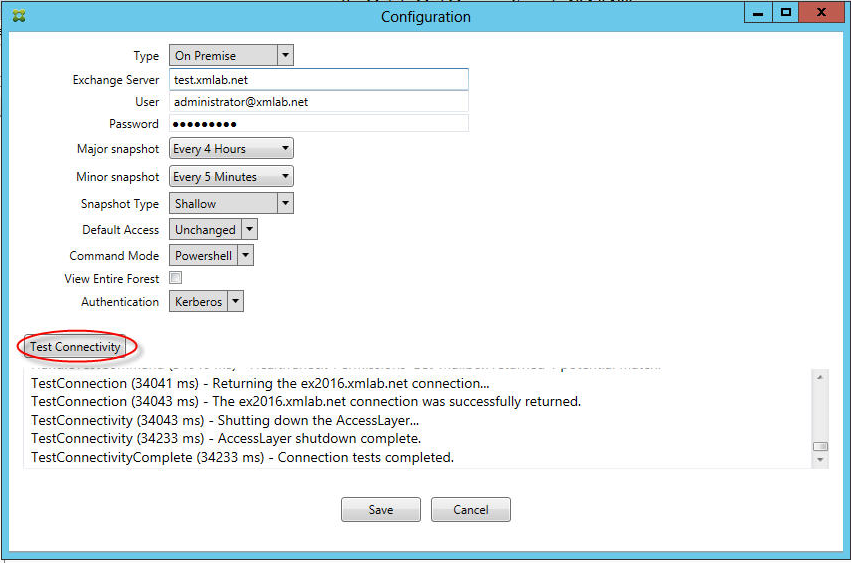Screen dimensions: 851x563
Task: Close the Configuration window
Action: coord(821,12)
